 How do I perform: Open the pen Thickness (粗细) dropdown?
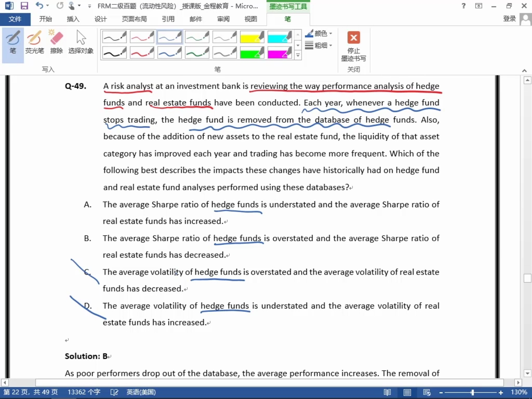[319, 45]
